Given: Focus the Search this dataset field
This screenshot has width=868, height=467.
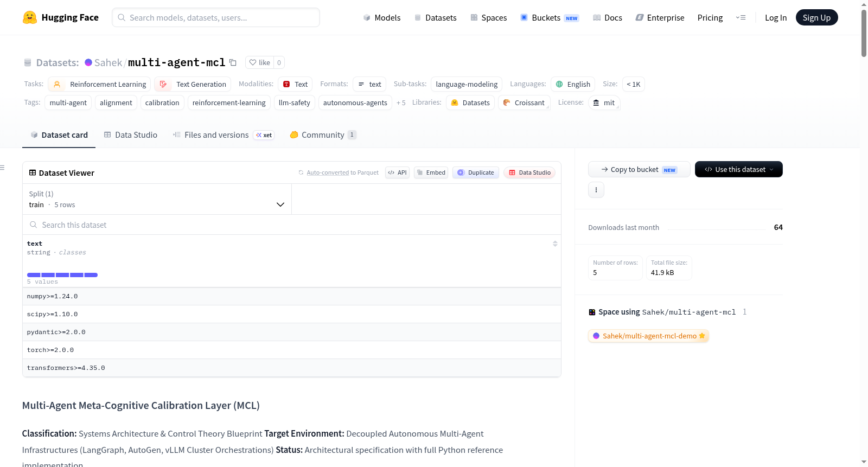Looking at the screenshot, I should pos(292,225).
